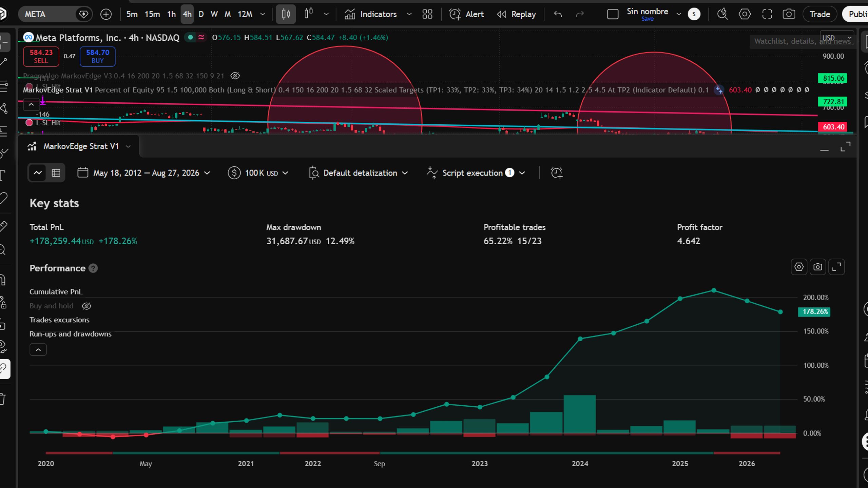868x488 pixels.
Task: Click the 178.26% label on performance axis
Action: [814, 312]
